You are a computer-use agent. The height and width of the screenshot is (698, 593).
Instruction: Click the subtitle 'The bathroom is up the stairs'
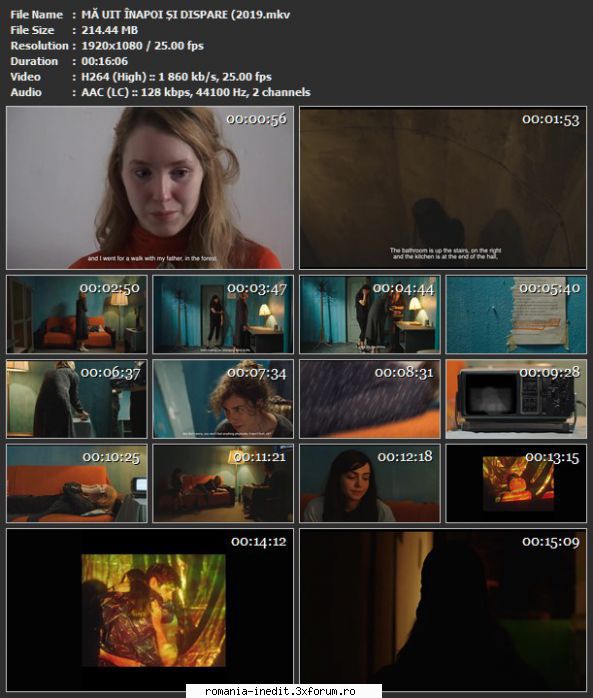click(x=446, y=253)
